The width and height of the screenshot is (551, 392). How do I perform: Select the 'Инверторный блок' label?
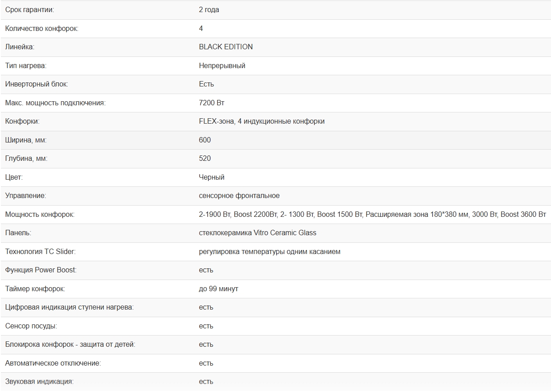(37, 84)
